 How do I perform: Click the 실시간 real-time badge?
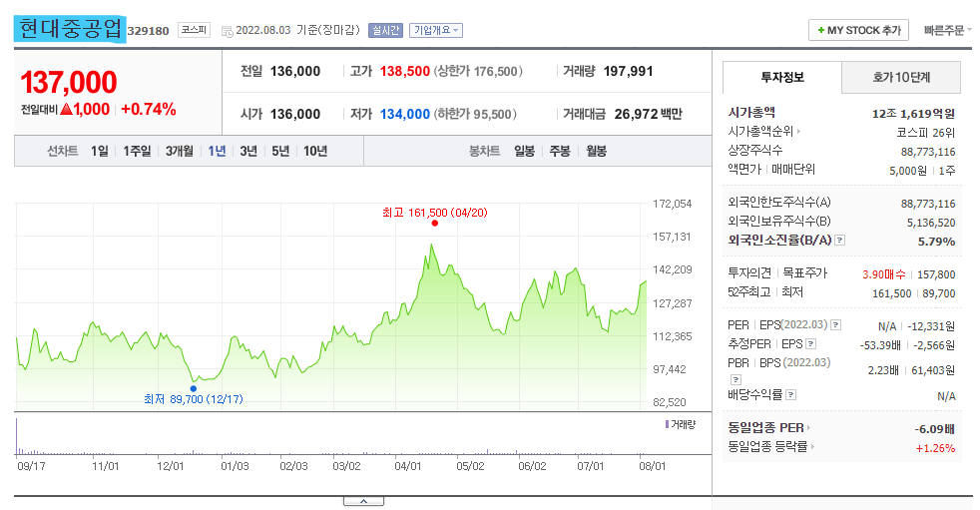pyautogui.click(x=385, y=30)
